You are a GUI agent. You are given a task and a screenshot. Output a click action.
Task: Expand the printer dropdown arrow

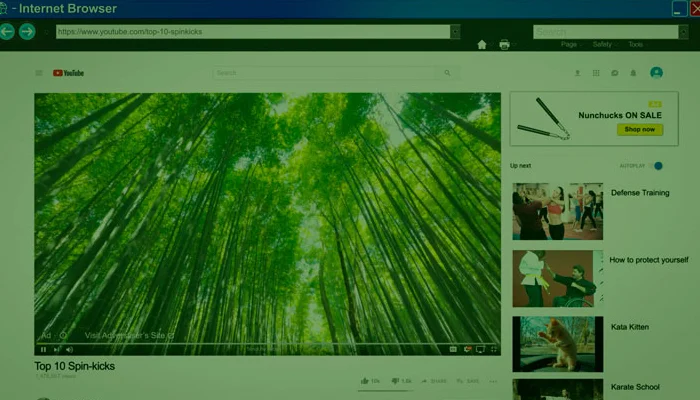[x=514, y=45]
